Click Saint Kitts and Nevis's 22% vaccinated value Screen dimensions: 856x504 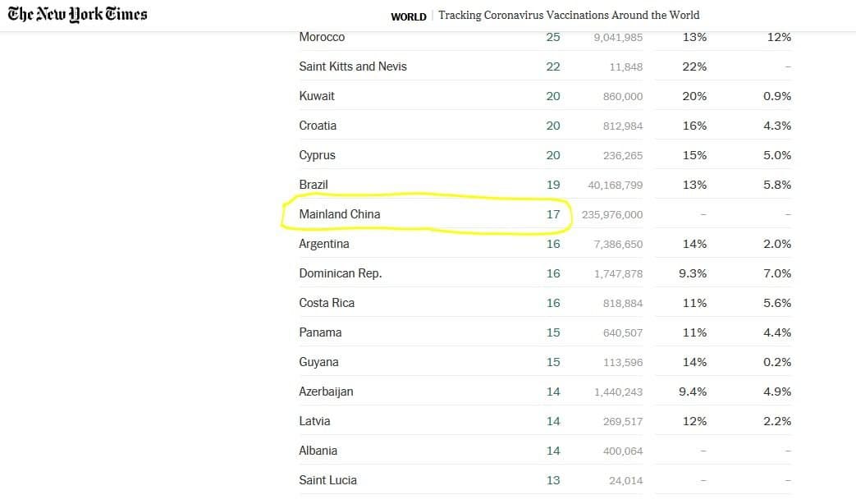pos(694,66)
